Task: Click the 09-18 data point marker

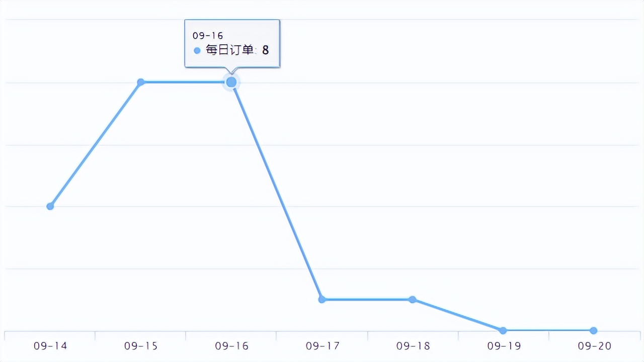Action: coord(413,300)
